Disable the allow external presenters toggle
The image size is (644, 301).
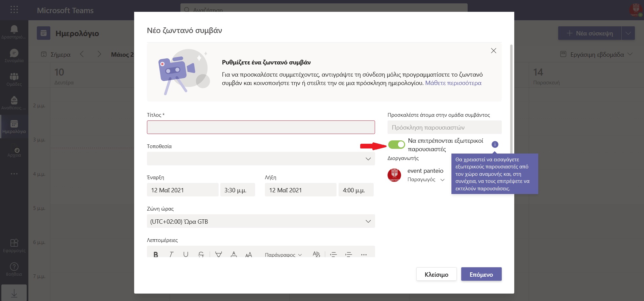pyautogui.click(x=396, y=145)
